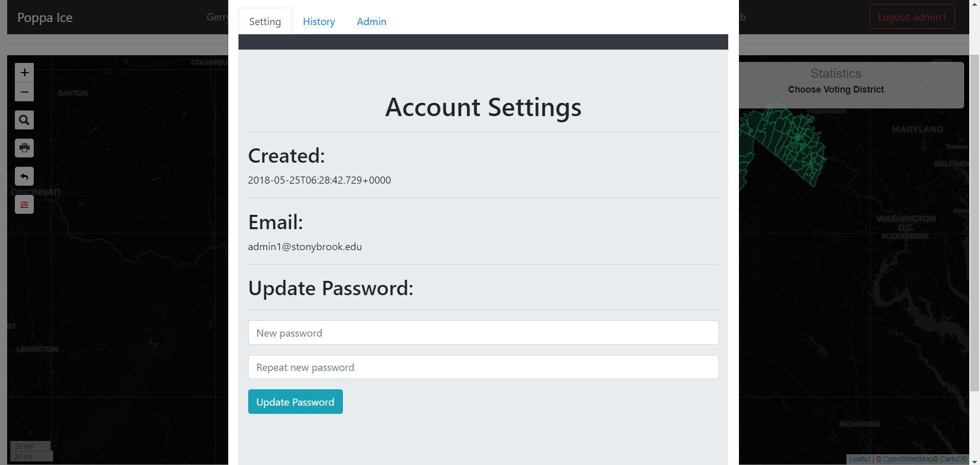
Task: Click the page vertical scrollbar
Action: 975,223
